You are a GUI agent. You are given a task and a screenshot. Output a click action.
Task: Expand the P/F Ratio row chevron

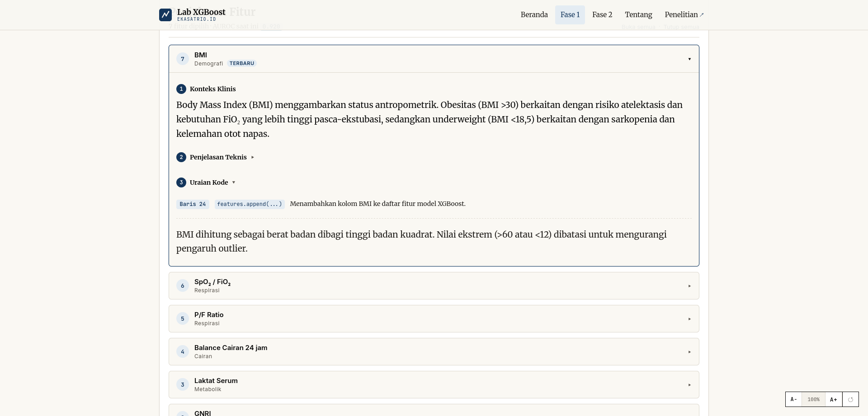tap(689, 319)
